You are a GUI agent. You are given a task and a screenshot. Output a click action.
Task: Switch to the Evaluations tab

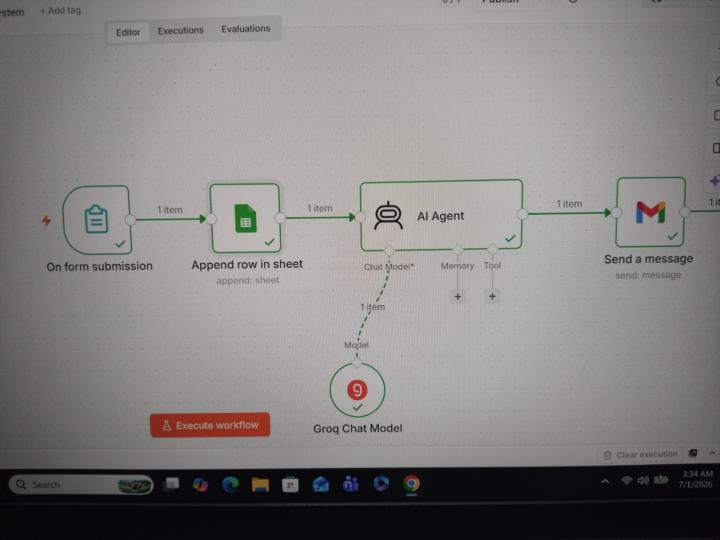[x=246, y=29]
